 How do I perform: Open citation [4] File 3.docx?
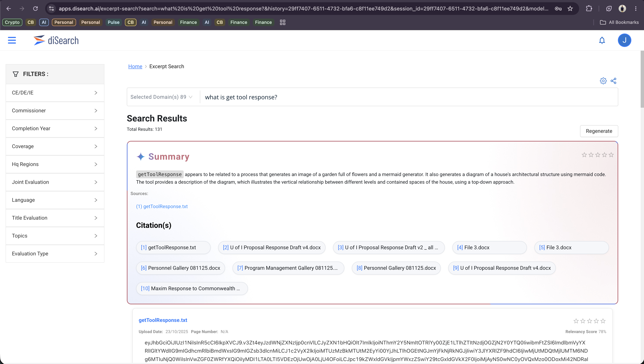click(x=490, y=248)
